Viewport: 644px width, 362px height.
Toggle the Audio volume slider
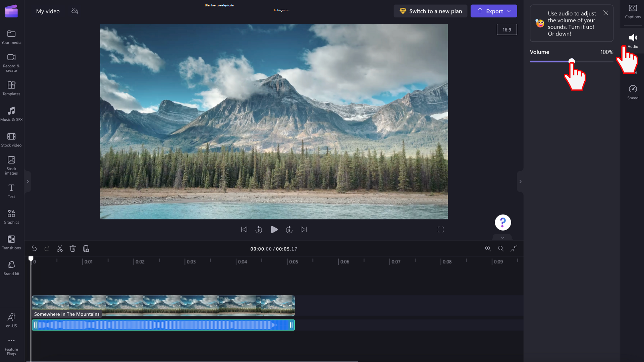pyautogui.click(x=572, y=61)
